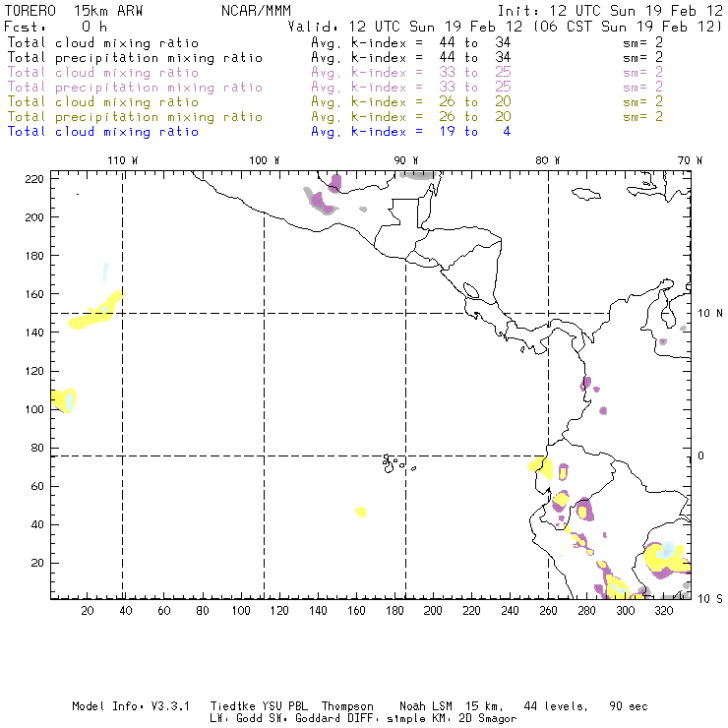Click the "KM: 2D Smagor" text

point(472,719)
